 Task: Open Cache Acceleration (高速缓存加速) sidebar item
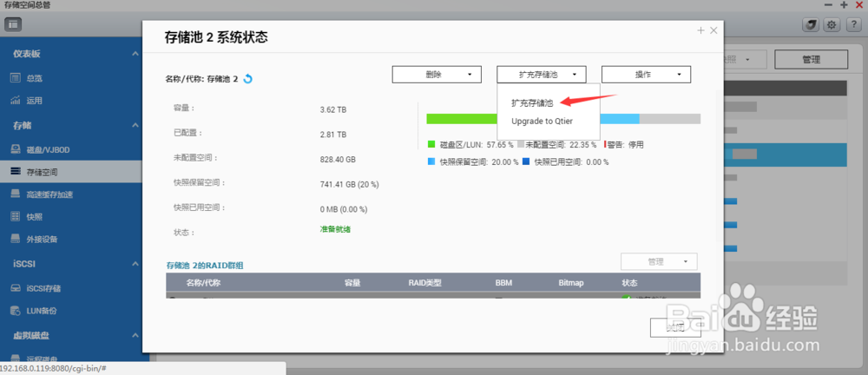49,194
